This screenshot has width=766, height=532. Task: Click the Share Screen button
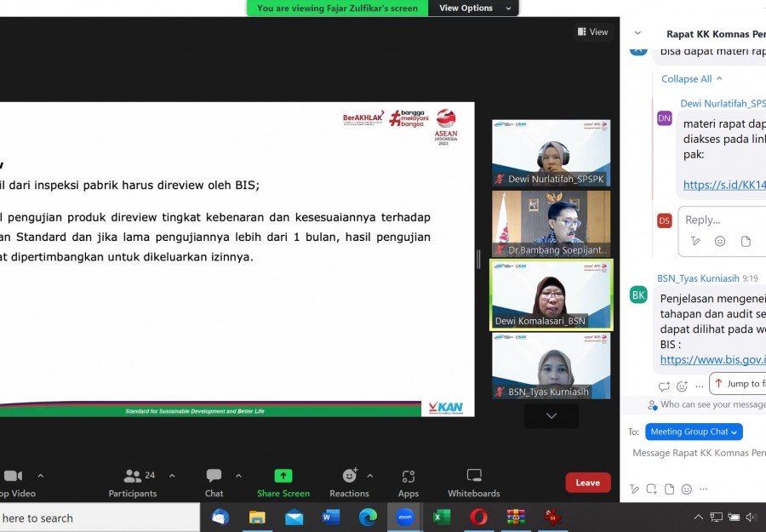point(283,483)
